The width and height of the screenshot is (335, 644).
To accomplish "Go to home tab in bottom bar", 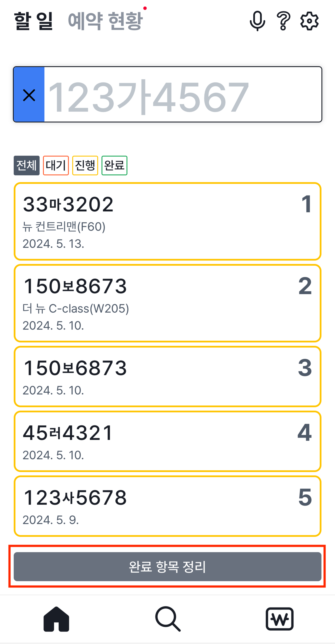I will pos(56,619).
